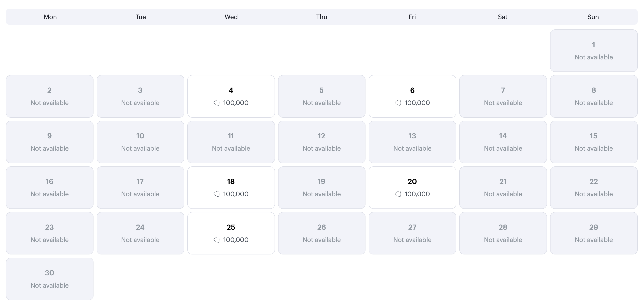Click unavailable day 1 cell
Viewport: 644px width, 304px height.
coord(594,51)
